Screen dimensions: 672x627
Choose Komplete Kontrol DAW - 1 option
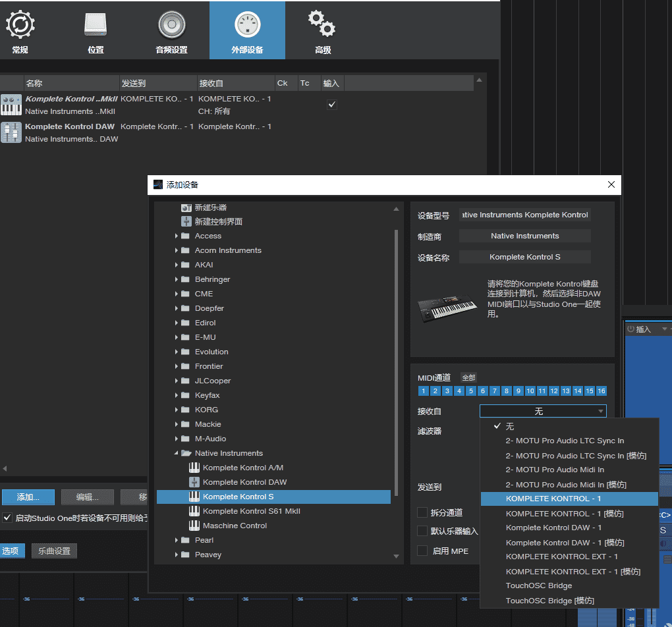569,528
